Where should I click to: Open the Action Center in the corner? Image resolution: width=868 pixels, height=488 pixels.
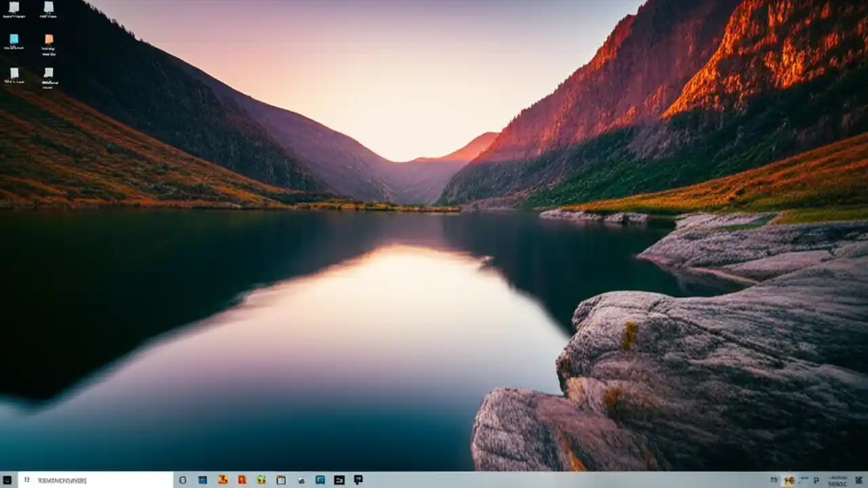859,480
